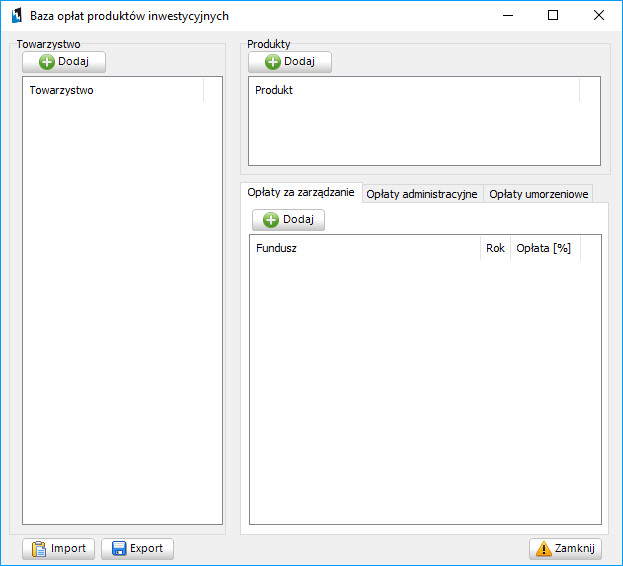Click the Rok column header
623x566 pixels.
pos(495,248)
